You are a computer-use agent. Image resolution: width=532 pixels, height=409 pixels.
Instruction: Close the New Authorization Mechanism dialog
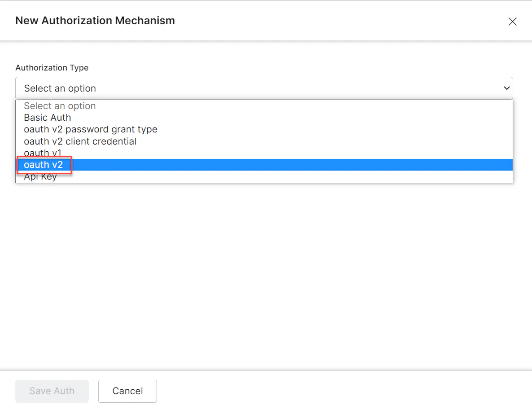click(512, 21)
